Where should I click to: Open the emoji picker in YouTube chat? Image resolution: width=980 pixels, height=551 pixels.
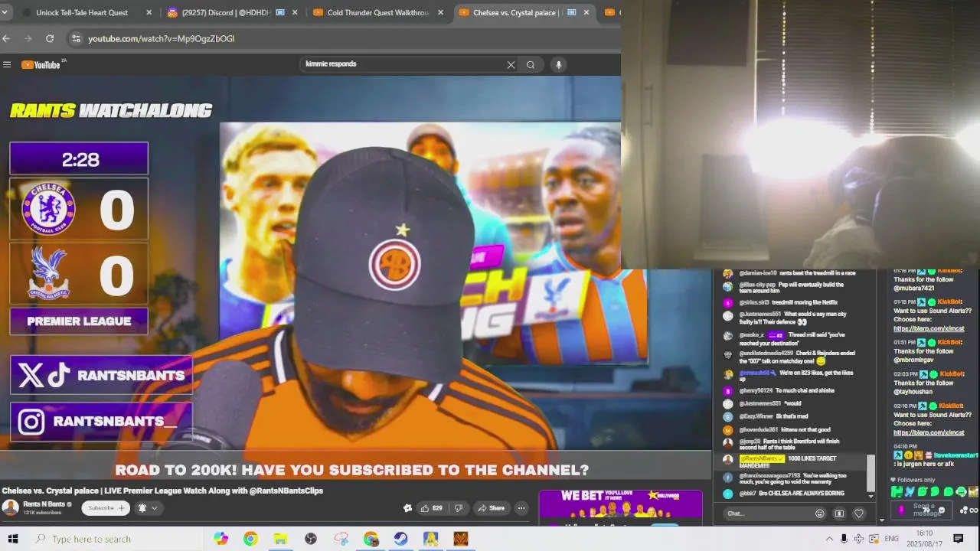(x=820, y=514)
